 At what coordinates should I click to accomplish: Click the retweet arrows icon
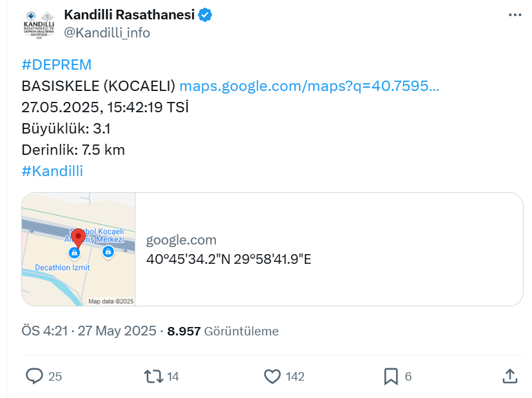coord(153,377)
